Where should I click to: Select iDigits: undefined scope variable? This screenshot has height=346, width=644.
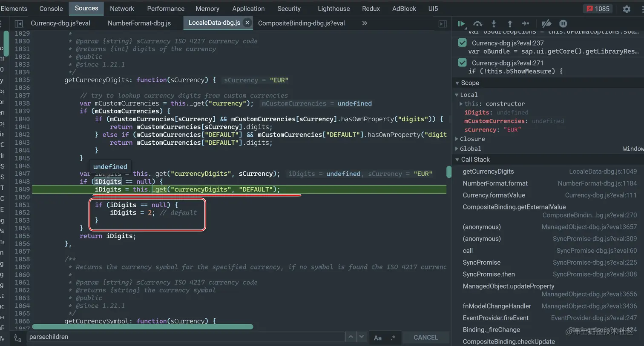[x=496, y=112]
